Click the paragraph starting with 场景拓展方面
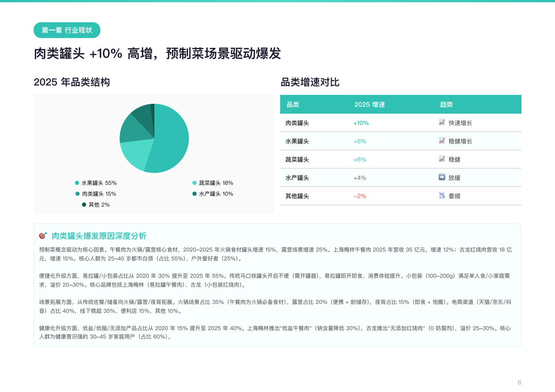This screenshot has width=555, height=392. click(x=276, y=307)
